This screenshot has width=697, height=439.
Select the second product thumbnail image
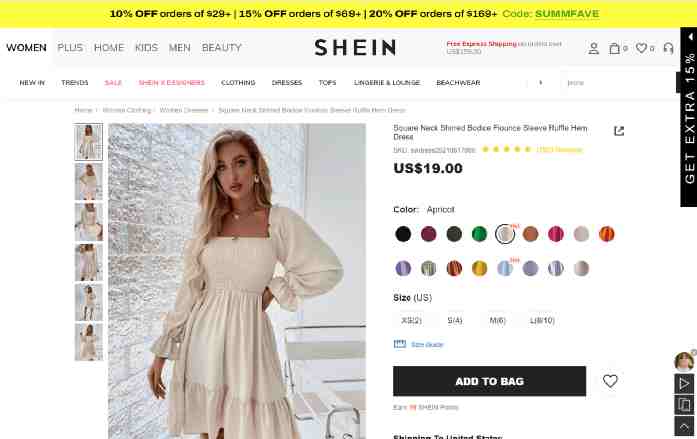click(x=88, y=181)
